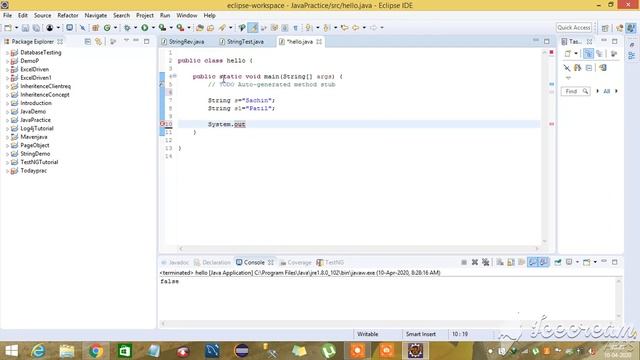The height and width of the screenshot is (360, 640).
Task: Toggle Categorized view in Task List
Action: pos(588,53)
